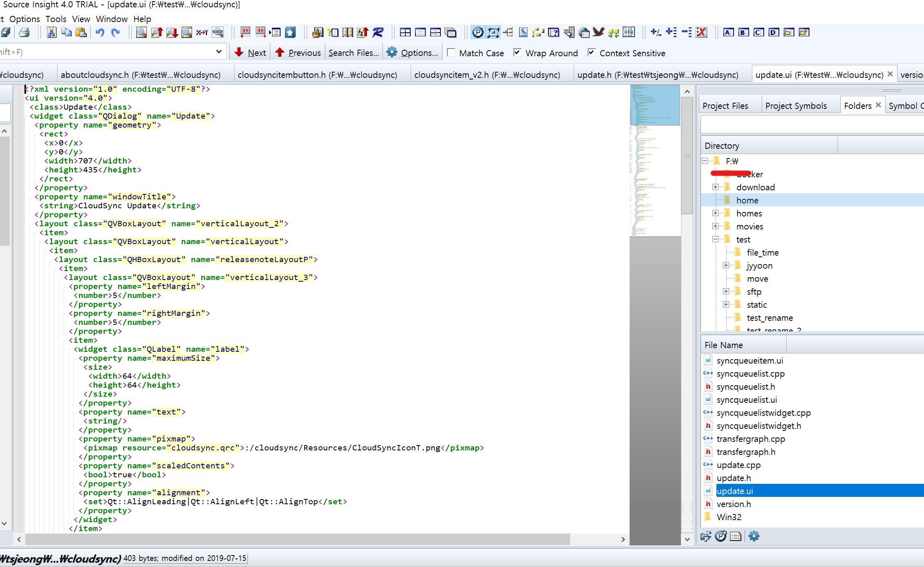This screenshot has height=567, width=924.
Task: Open the View menu
Action: 81,19
